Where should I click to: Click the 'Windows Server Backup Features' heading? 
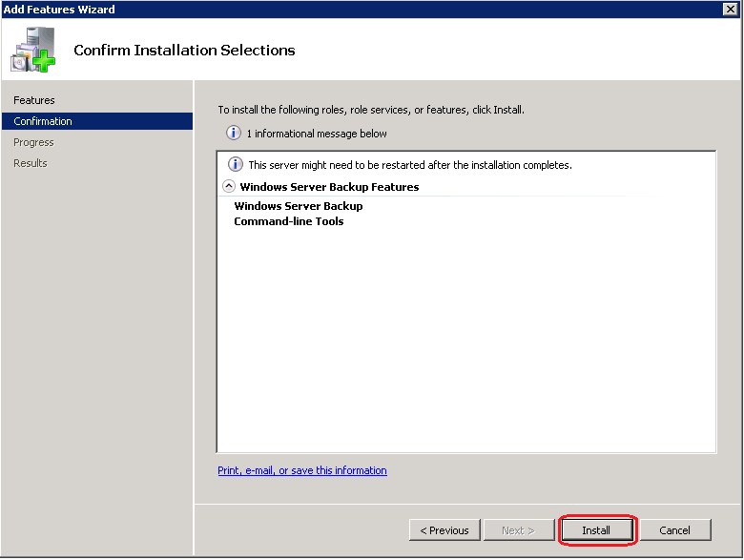[x=329, y=187]
